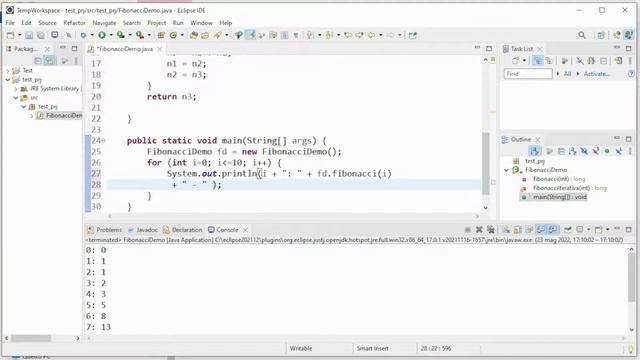Click the New file toolbar icon
The image size is (640, 360).
[11, 36]
